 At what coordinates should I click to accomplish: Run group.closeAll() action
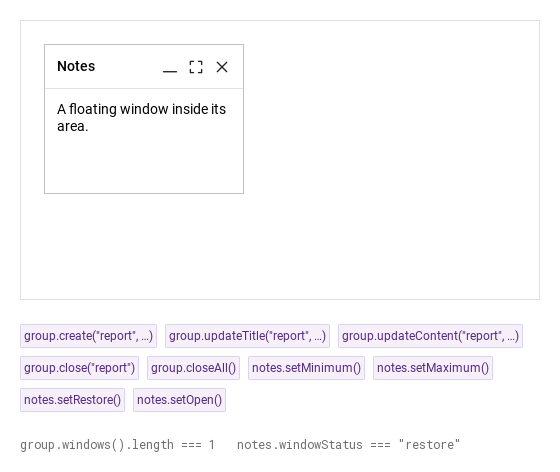point(193,368)
